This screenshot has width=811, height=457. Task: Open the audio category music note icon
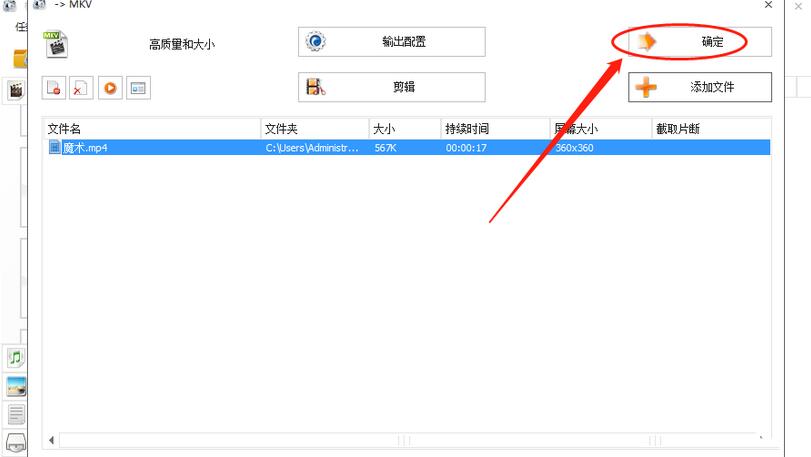tap(16, 357)
